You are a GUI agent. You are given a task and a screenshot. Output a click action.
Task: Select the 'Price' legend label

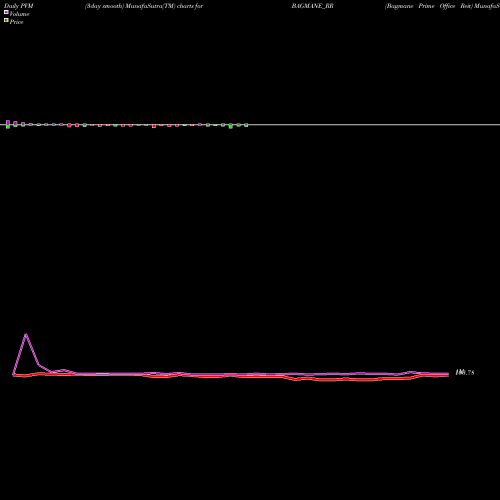(x=16, y=22)
